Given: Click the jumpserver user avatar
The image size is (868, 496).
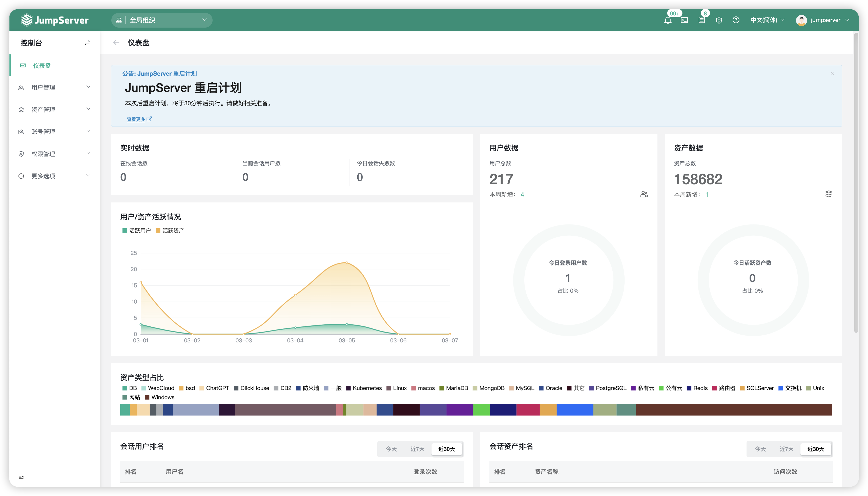Looking at the screenshot, I should pos(801,20).
